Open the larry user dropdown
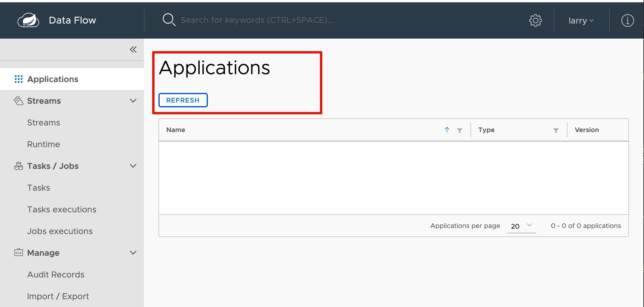 [x=581, y=21]
